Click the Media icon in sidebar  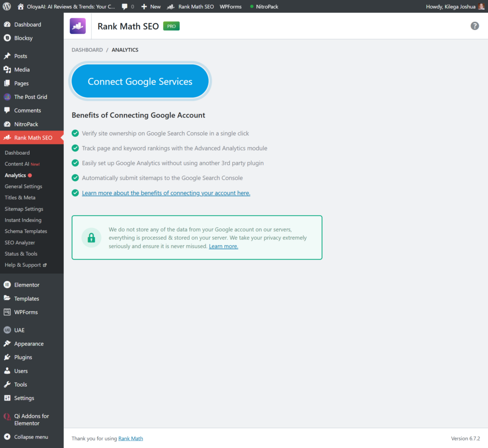pos(7,70)
